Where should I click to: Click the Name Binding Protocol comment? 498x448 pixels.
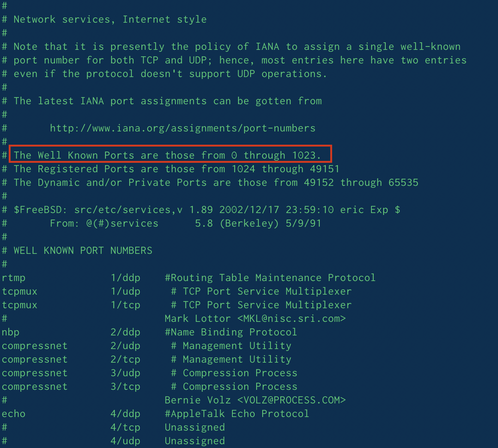231,332
